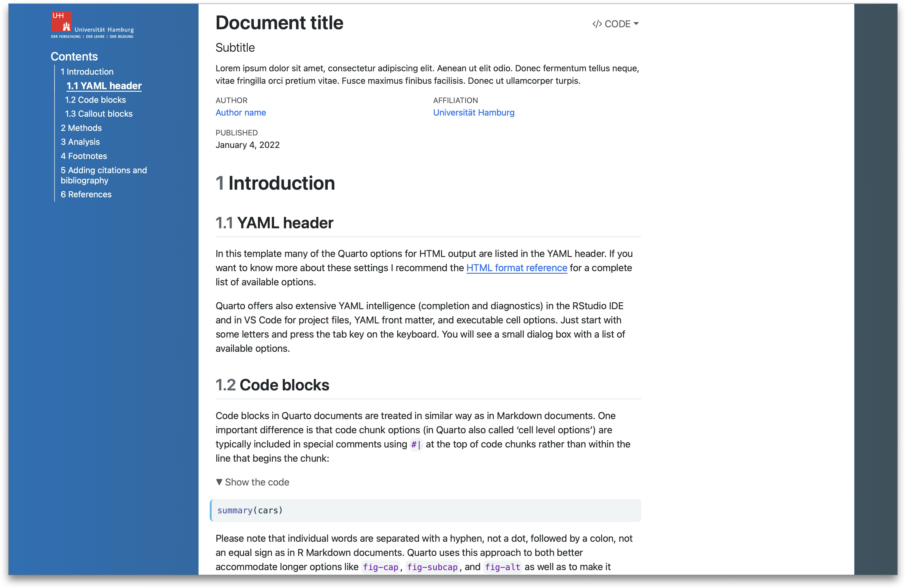Jump to 6 References section
This screenshot has height=588, width=906.
click(x=86, y=194)
